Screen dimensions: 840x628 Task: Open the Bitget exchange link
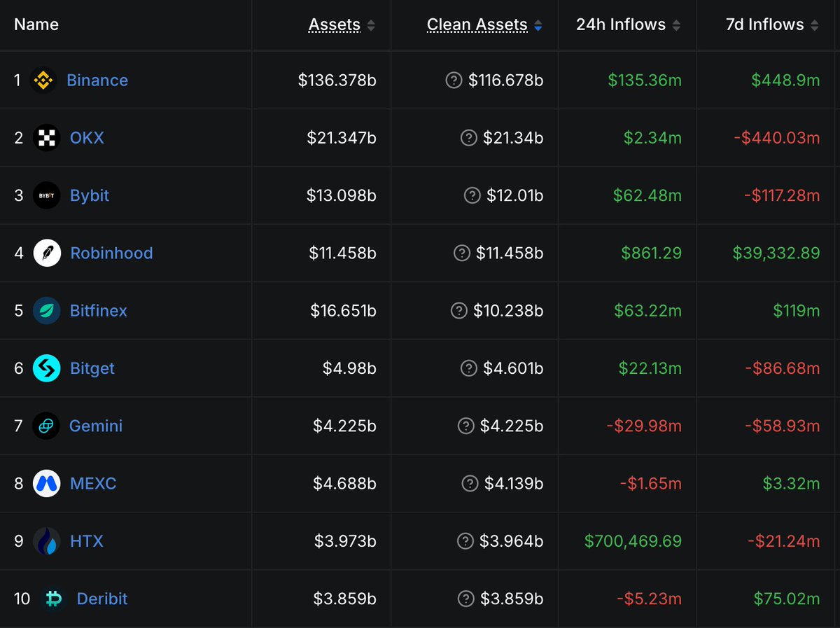click(92, 368)
